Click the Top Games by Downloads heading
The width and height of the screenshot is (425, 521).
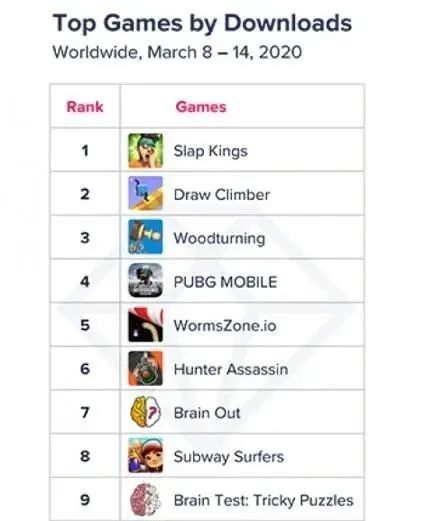pyautogui.click(x=202, y=24)
